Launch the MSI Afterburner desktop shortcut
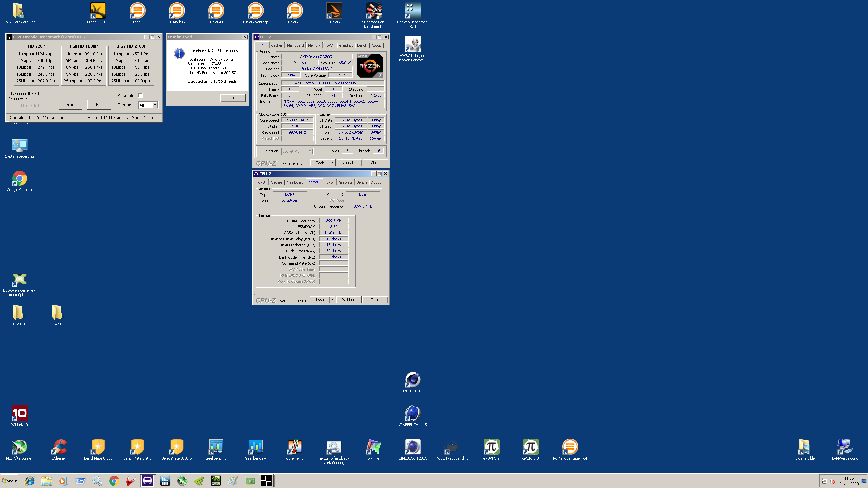This screenshot has width=868, height=488. [19, 449]
